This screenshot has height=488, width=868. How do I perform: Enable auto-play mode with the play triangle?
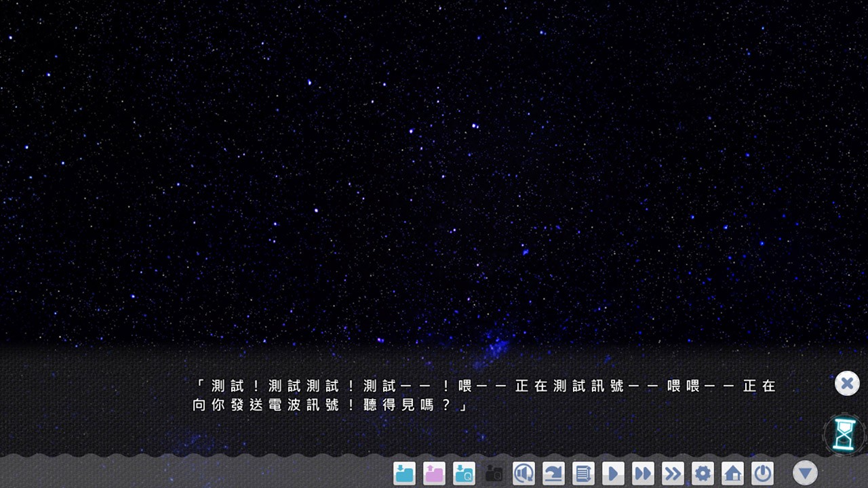612,474
